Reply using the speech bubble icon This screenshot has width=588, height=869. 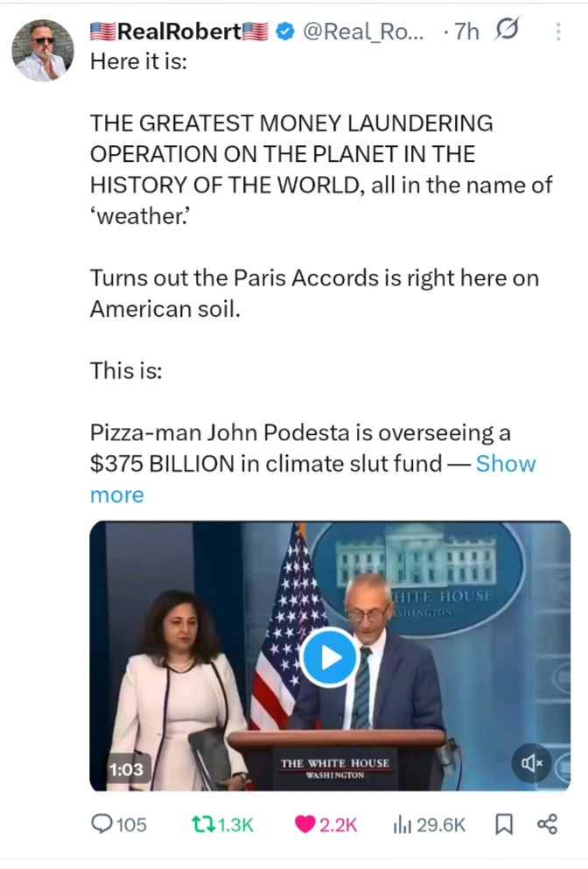tap(102, 823)
